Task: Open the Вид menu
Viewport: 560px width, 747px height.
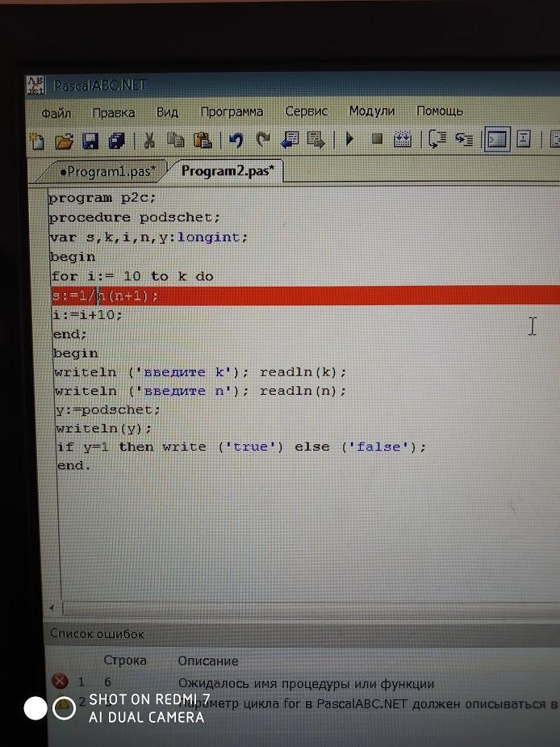Action: [167, 112]
